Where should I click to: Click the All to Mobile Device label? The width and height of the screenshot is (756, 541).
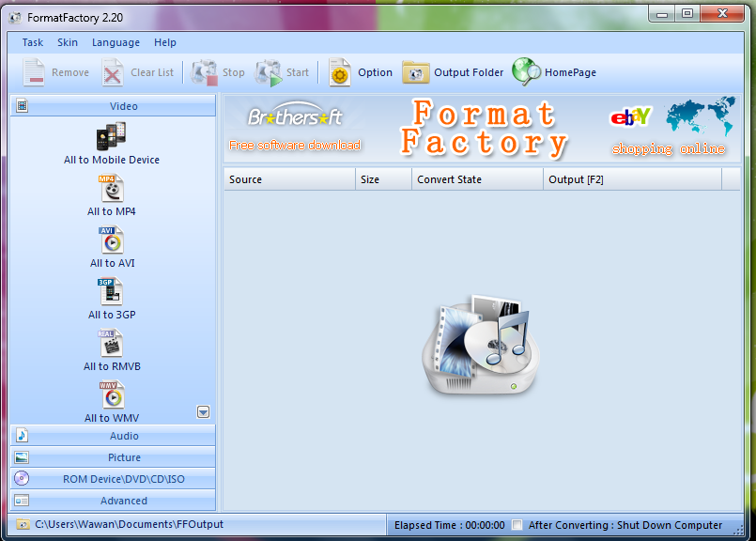pos(112,160)
